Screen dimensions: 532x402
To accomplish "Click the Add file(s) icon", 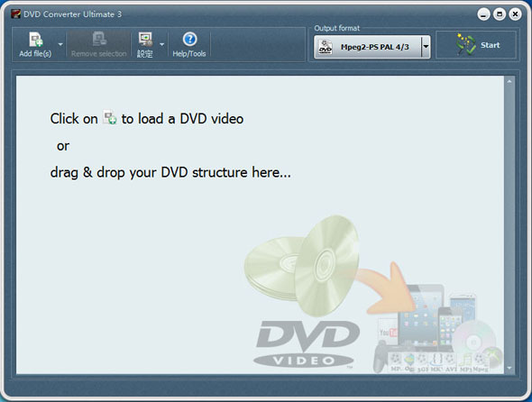I will click(x=36, y=40).
